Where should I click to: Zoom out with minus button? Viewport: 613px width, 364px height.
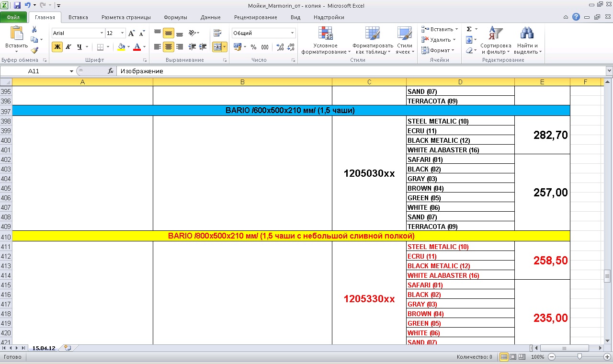point(552,357)
